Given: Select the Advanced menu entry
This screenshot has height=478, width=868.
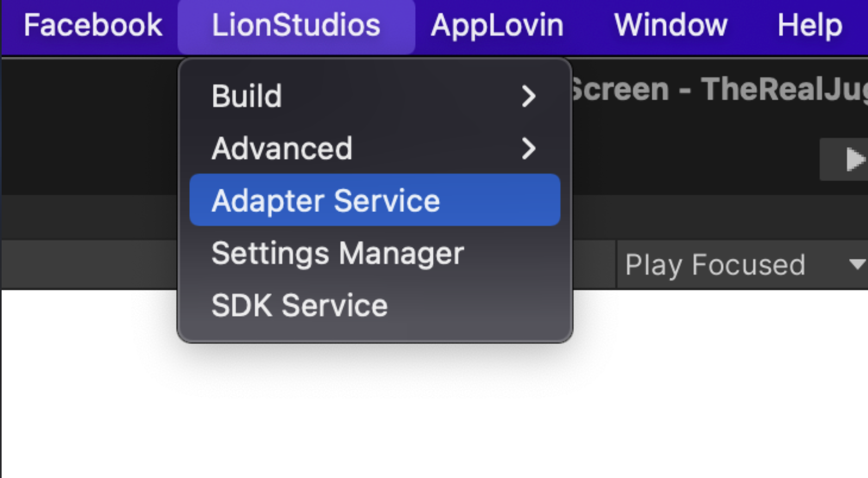Looking at the screenshot, I should [375, 148].
